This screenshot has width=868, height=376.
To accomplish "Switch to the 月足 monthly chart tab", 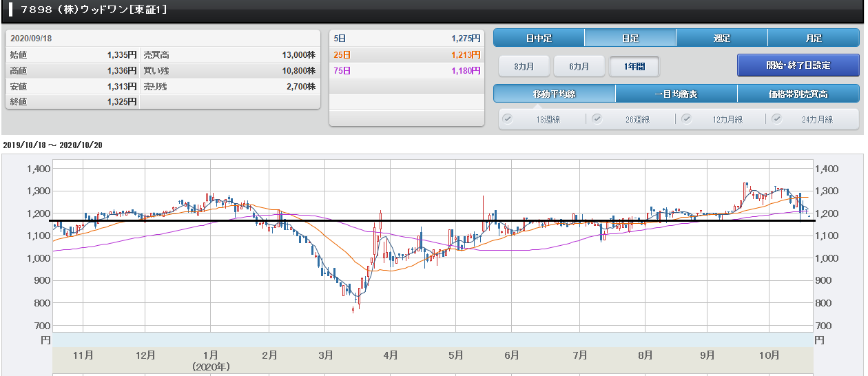I will (x=814, y=38).
